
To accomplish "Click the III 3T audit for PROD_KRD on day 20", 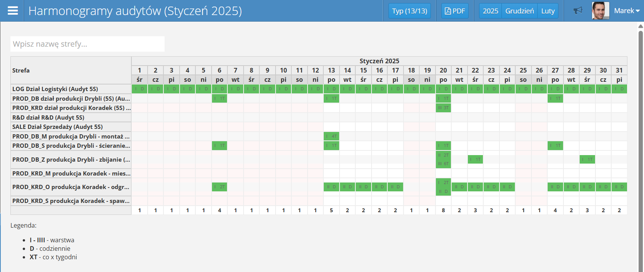I will coord(443,108).
